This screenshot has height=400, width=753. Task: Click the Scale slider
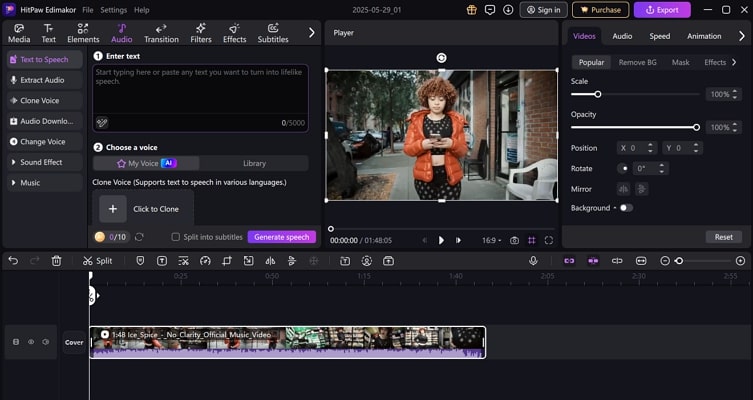(x=635, y=94)
